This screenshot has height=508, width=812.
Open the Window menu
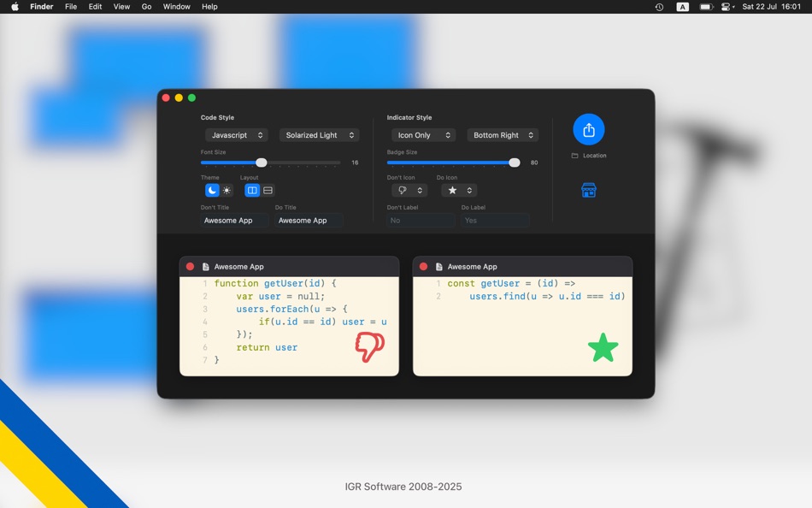coord(176,6)
